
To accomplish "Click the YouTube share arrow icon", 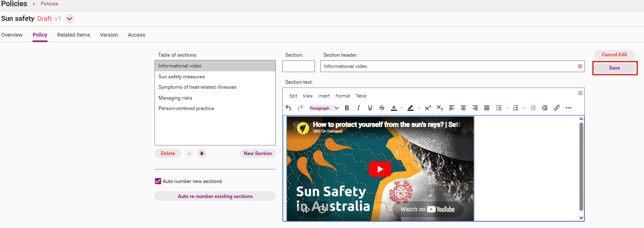I will pyautogui.click(x=306, y=209).
